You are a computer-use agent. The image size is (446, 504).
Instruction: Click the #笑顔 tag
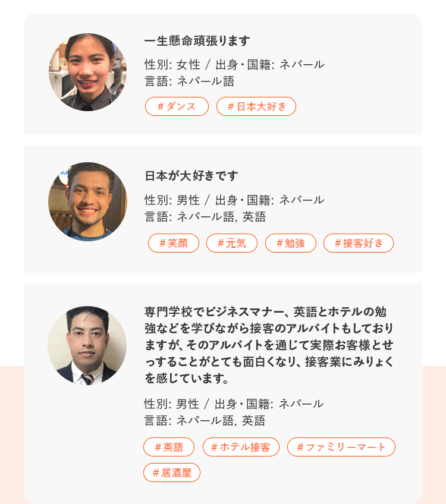174,243
